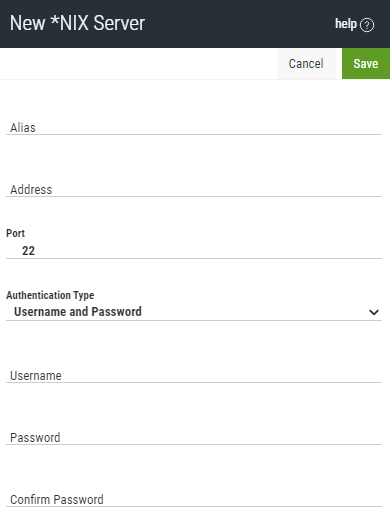390x520 pixels.
Task: Save the new *NIX server
Action: pos(366,63)
